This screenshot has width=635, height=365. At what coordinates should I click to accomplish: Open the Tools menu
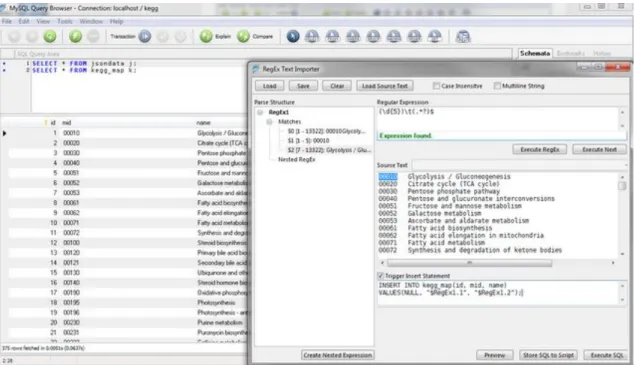pos(64,21)
